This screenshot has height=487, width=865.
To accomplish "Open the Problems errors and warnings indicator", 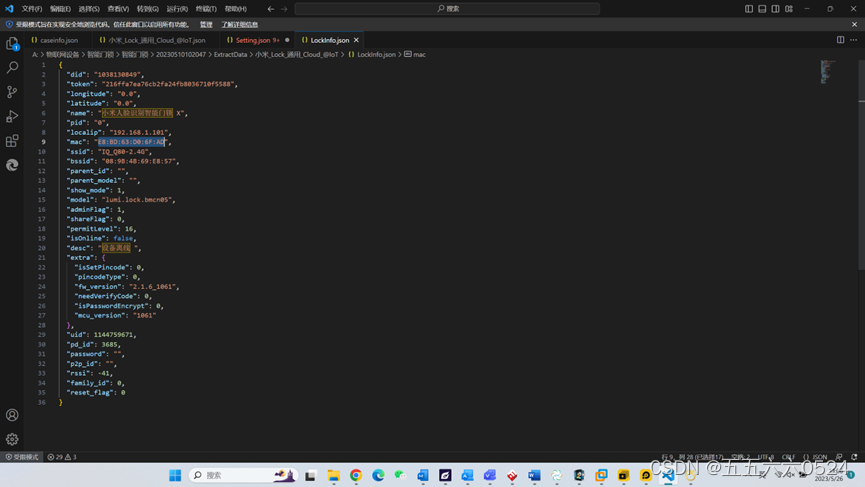I will pyautogui.click(x=62, y=457).
